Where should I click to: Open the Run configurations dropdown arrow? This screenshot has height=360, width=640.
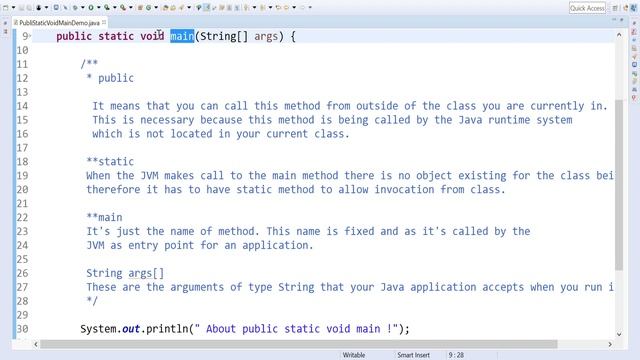click(x=98, y=8)
